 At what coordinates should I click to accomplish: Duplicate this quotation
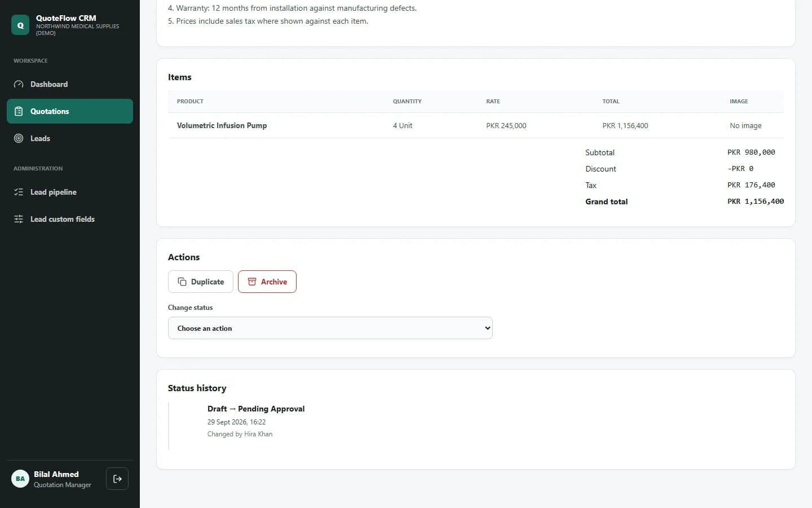tap(201, 282)
